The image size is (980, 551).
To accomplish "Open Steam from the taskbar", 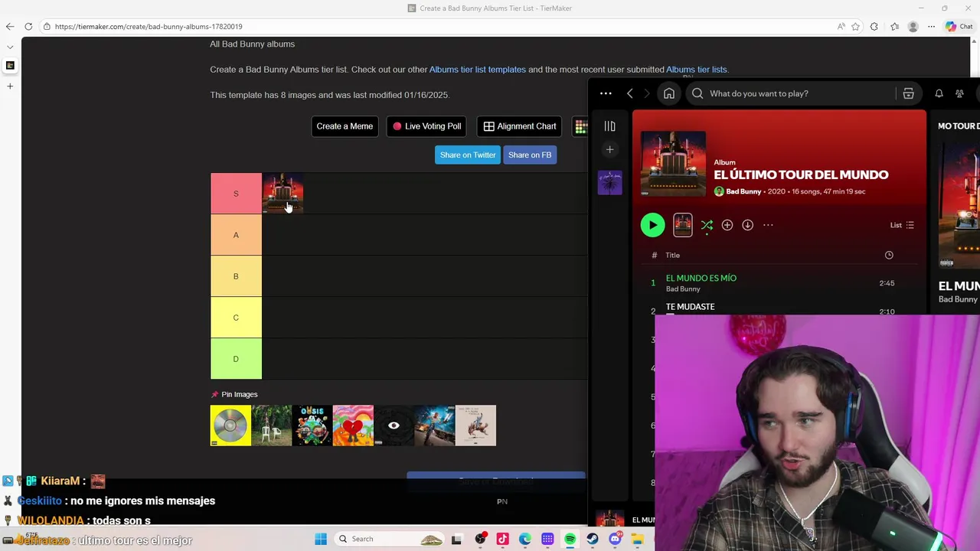I will coord(593,540).
